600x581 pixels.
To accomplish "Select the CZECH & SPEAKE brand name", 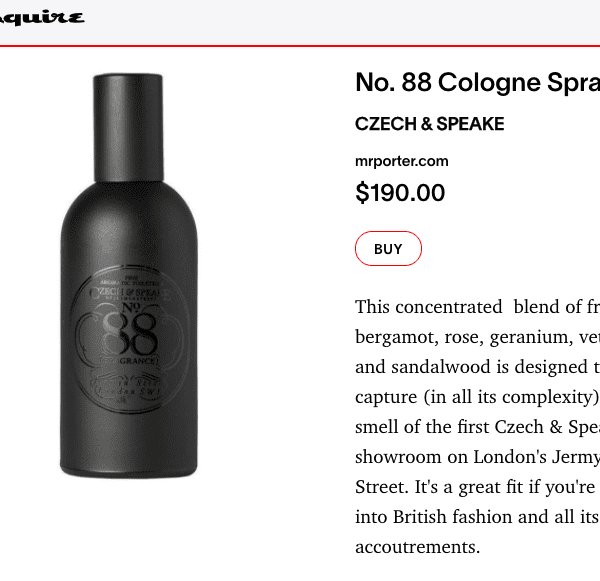I will [x=429, y=124].
